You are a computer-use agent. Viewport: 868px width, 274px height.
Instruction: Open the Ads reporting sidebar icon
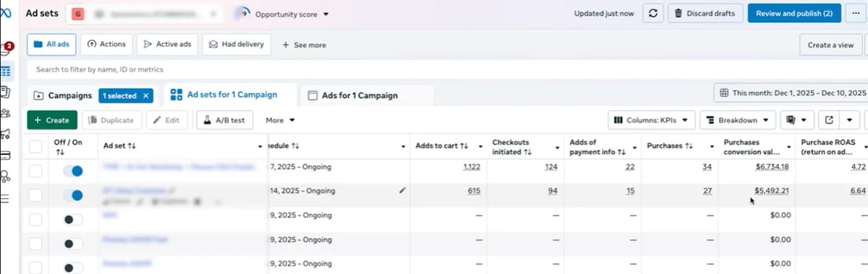point(6,92)
